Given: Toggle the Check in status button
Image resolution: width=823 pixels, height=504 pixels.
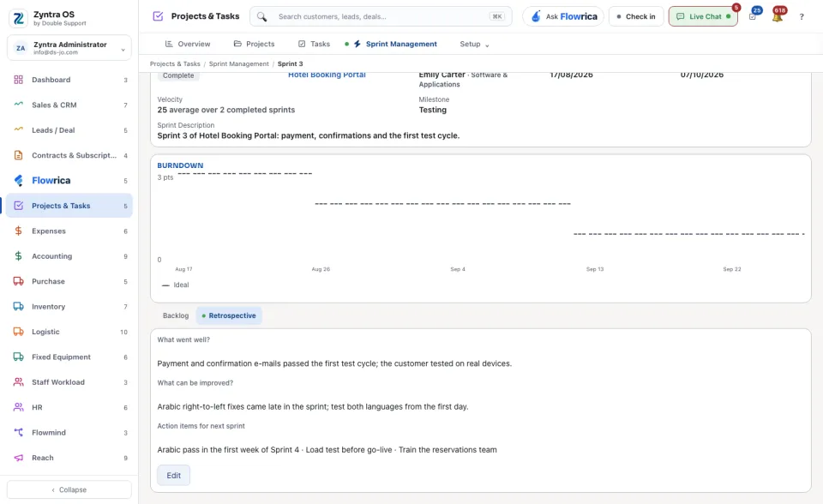Looking at the screenshot, I should 636,16.
